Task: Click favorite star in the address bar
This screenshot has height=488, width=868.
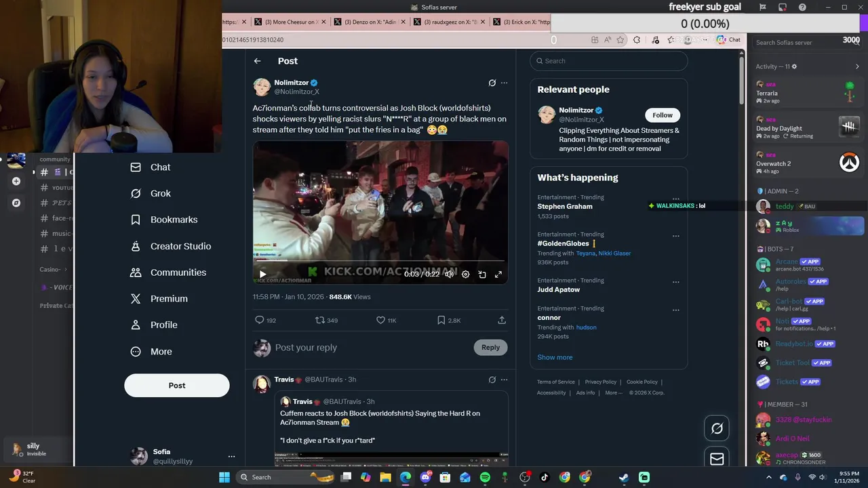Action: click(620, 40)
